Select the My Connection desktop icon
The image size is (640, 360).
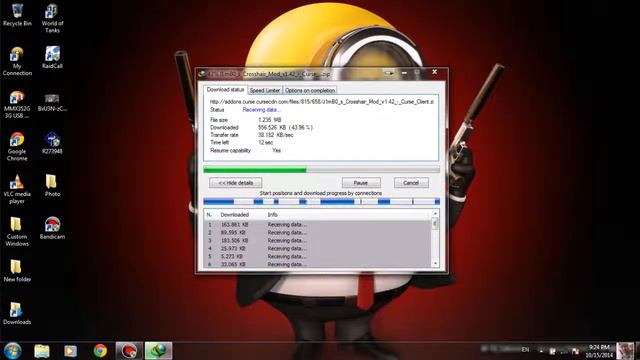tap(17, 61)
